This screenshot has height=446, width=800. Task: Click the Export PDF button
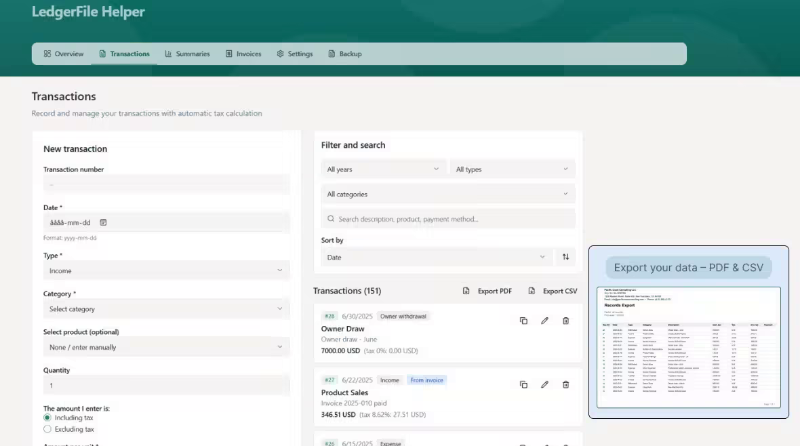[x=487, y=291]
